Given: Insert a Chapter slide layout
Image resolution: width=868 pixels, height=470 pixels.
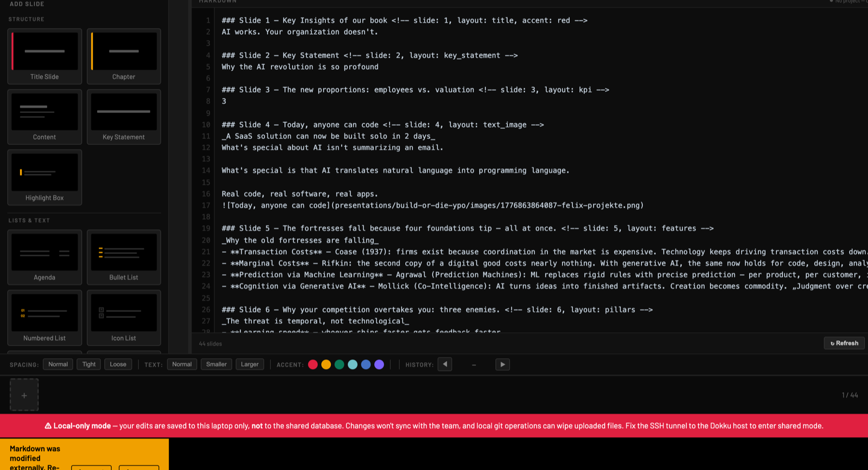Looking at the screenshot, I should (x=124, y=56).
